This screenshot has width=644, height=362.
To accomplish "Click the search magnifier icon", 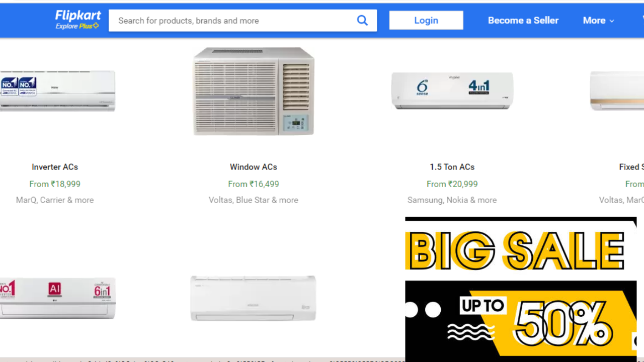I will pyautogui.click(x=362, y=20).
